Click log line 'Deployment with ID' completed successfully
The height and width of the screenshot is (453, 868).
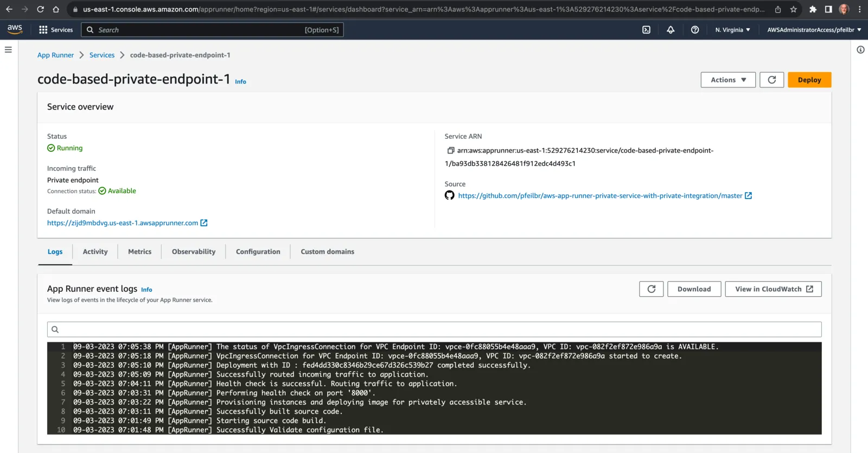(302, 365)
